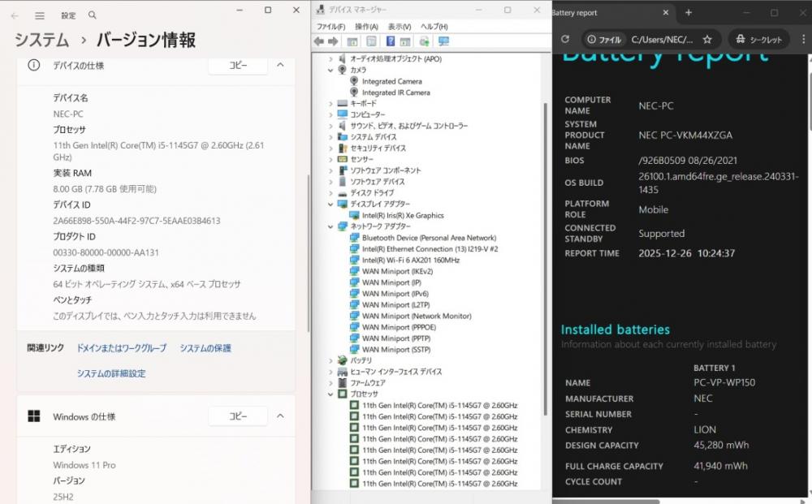This screenshot has height=504, width=812.
Task: Expand the オーディオ処理オブジェクト (APO) category
Action: pyautogui.click(x=330, y=59)
